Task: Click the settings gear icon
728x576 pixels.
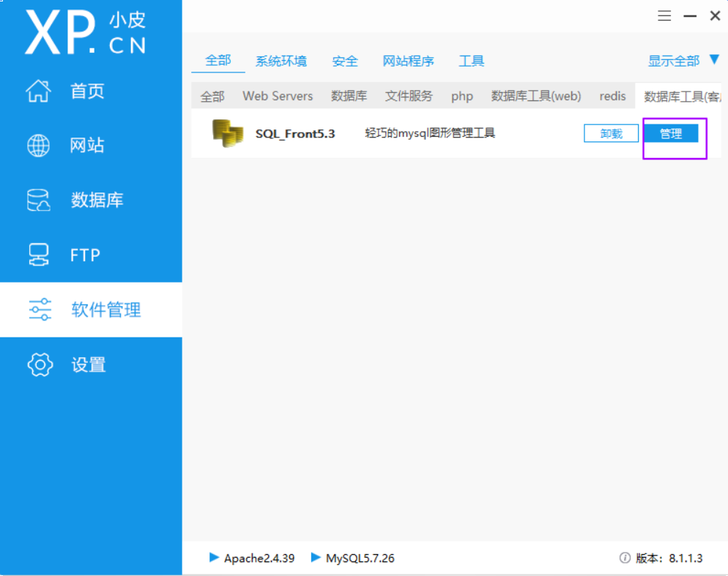Action: coord(40,364)
